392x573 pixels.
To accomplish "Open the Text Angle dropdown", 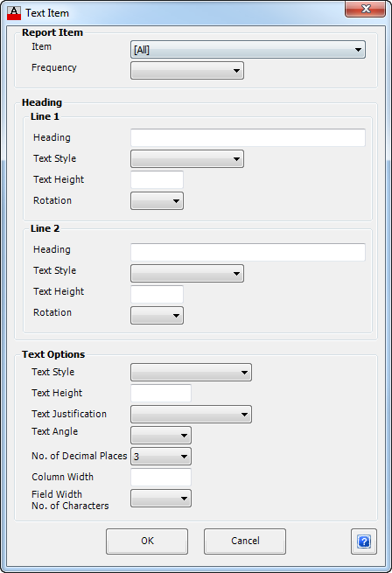I will (x=161, y=436).
